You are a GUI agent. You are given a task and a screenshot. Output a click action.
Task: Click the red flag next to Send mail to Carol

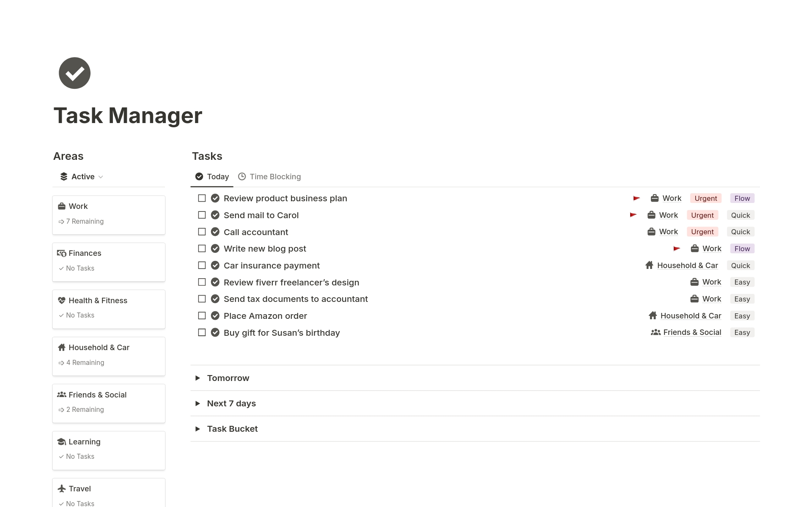[x=633, y=215]
